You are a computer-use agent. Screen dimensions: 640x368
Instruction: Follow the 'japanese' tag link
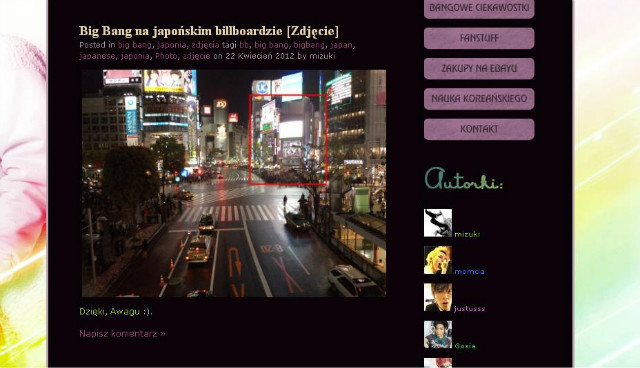point(97,56)
